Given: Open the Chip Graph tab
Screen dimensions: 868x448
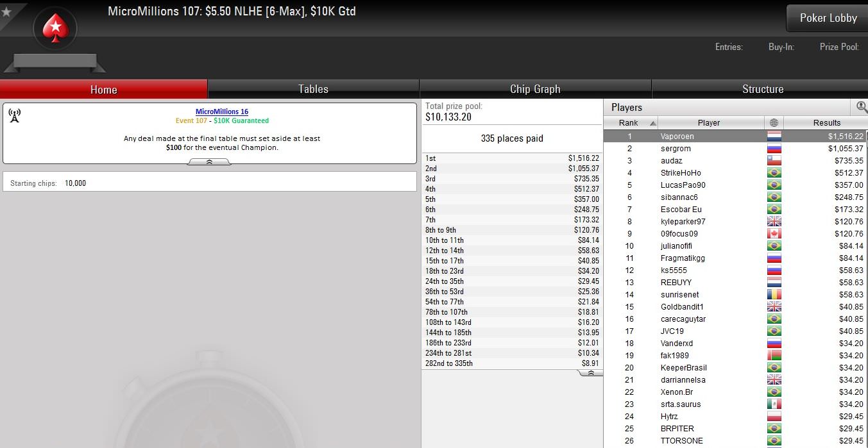Looking at the screenshot, I should pos(535,89).
